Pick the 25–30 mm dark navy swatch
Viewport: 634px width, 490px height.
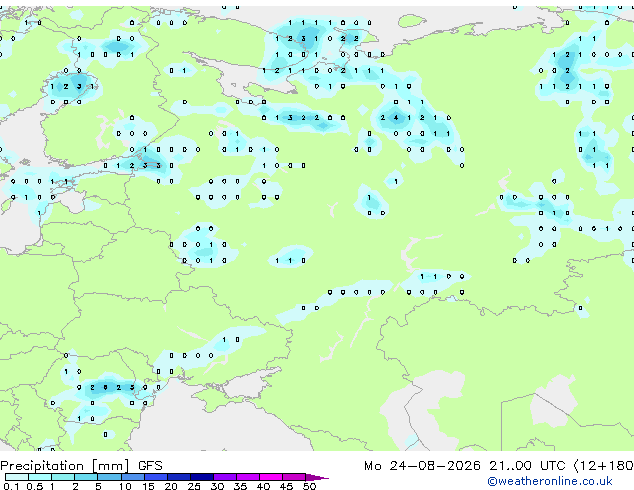coord(202,477)
